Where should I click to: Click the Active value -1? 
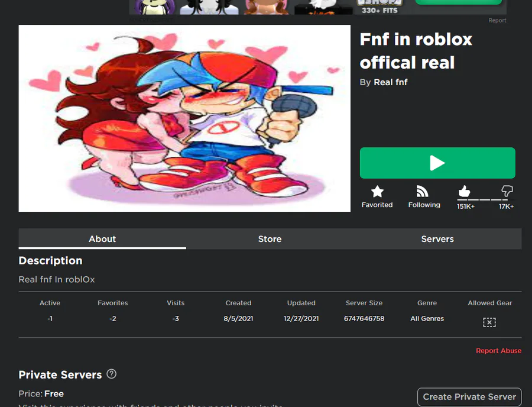pos(50,318)
